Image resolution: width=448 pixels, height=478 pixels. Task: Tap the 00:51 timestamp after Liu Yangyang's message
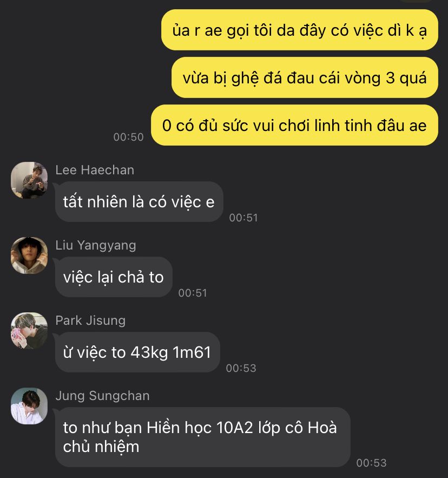point(193,293)
